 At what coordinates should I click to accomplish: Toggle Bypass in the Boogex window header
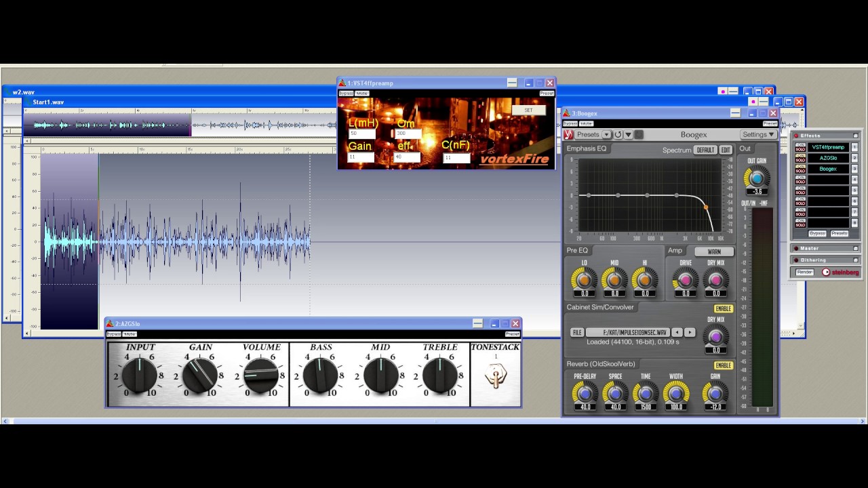570,124
